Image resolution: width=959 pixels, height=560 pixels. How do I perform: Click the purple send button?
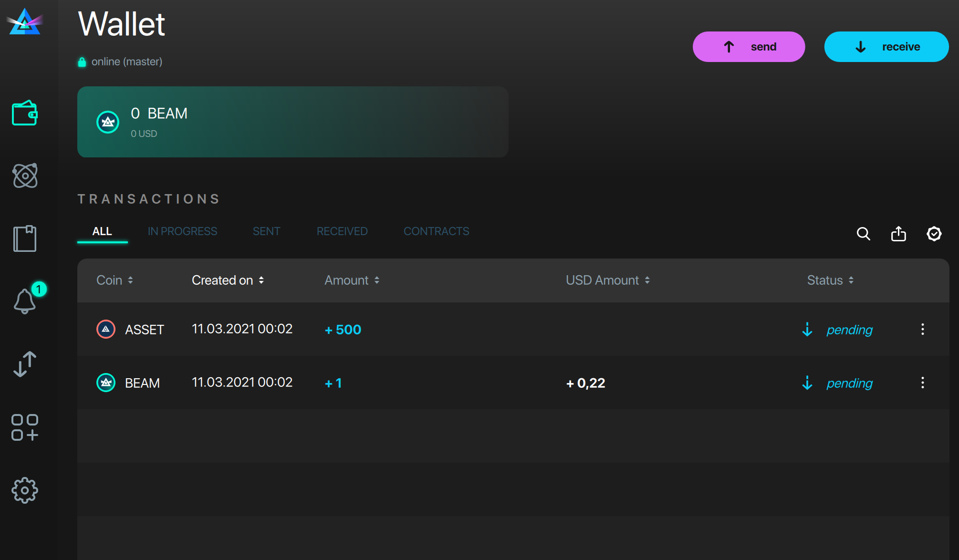pyautogui.click(x=749, y=47)
